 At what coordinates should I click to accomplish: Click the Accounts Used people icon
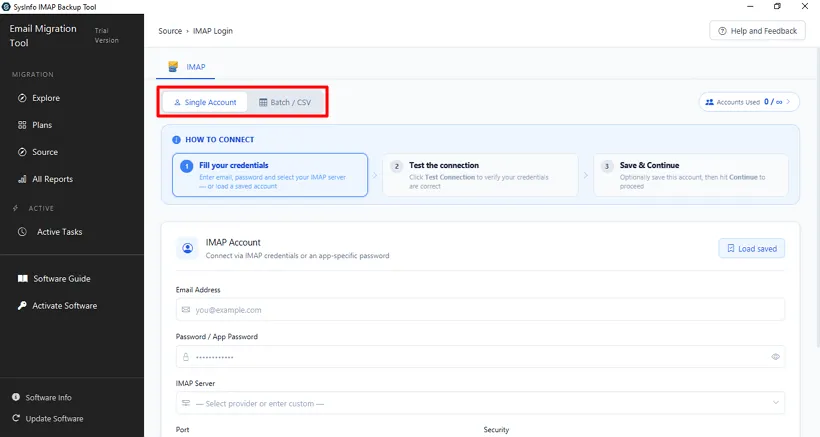(710, 102)
